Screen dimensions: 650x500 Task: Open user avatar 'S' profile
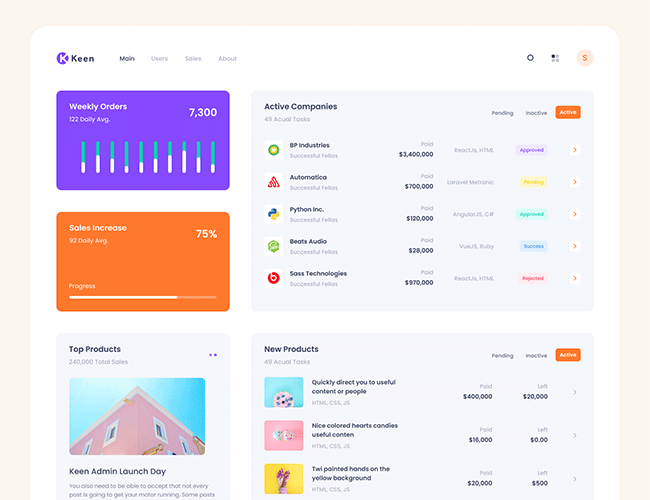[585, 58]
